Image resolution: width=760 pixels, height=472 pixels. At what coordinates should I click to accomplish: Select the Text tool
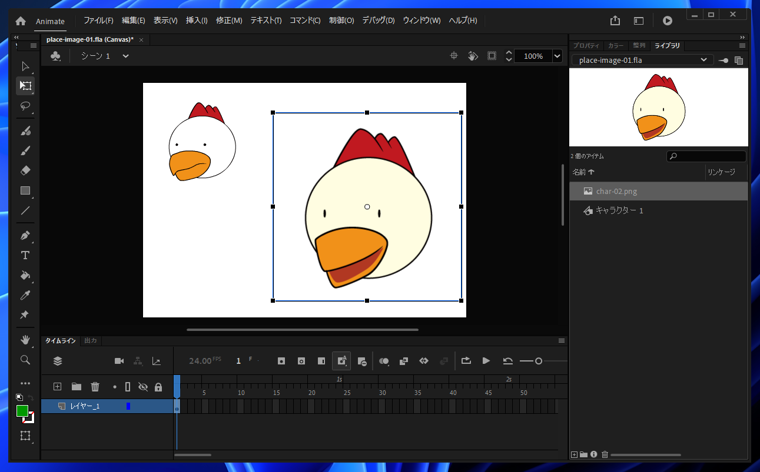(x=26, y=256)
